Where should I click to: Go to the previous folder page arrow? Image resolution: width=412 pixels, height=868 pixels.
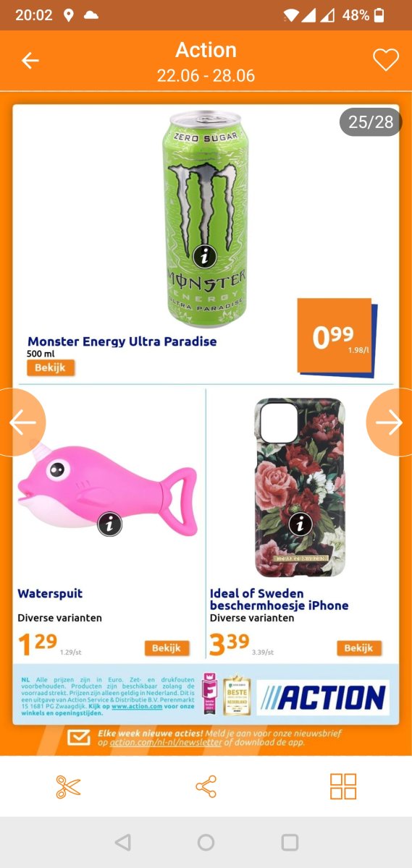pyautogui.click(x=22, y=423)
